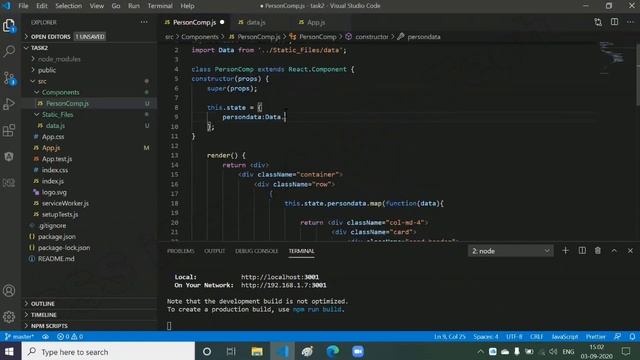
Task: Open package.json in the file tree
Action: click(57, 237)
